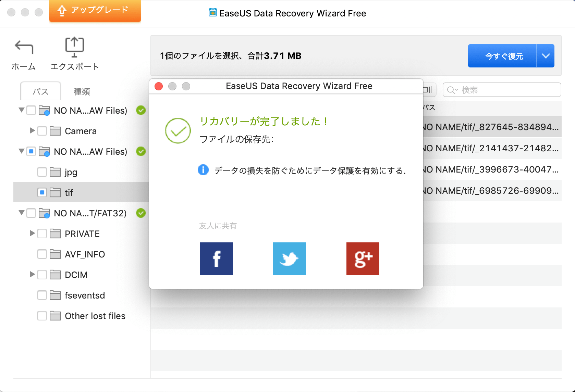
Task: Select row NO NAME/tif/_6985726-69909
Action: point(492,191)
